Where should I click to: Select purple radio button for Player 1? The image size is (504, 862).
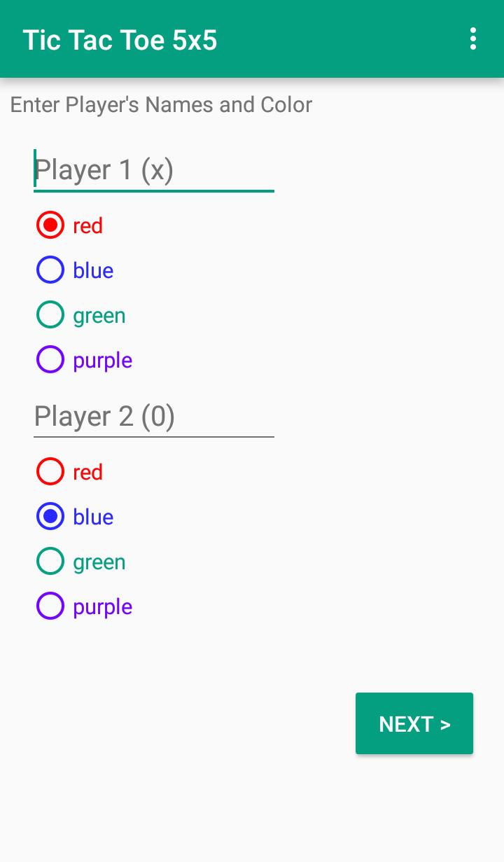click(50, 360)
